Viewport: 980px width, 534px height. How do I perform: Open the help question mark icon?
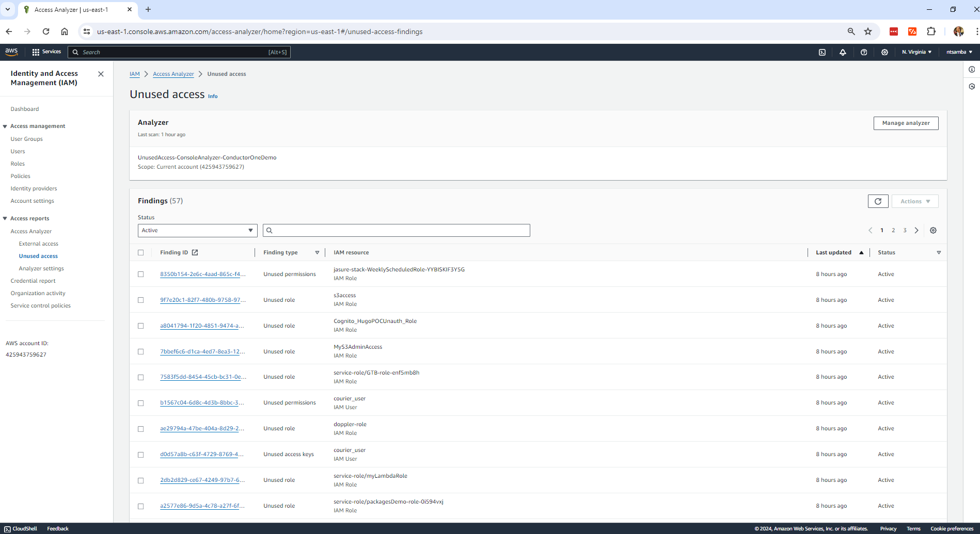tap(864, 52)
